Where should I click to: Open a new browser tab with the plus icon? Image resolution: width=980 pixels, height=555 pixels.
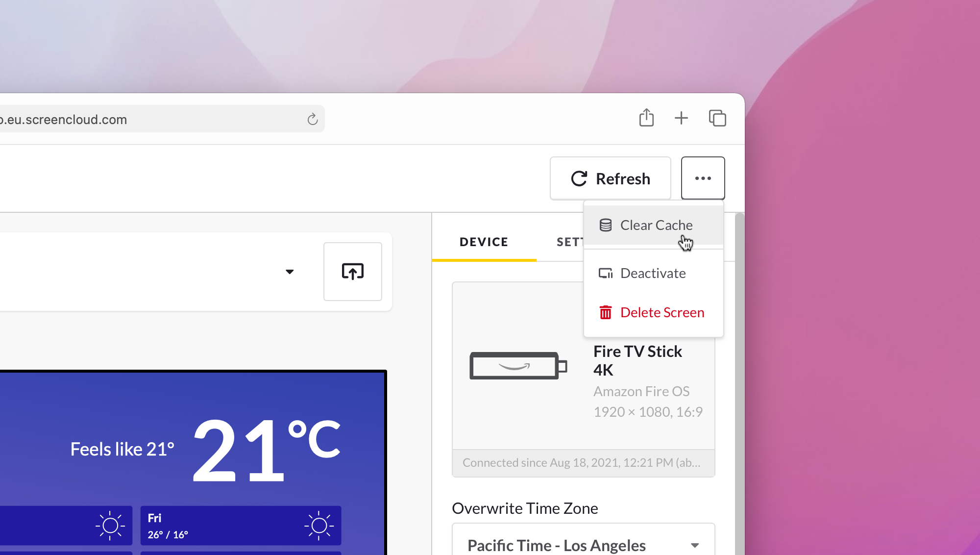tap(681, 118)
